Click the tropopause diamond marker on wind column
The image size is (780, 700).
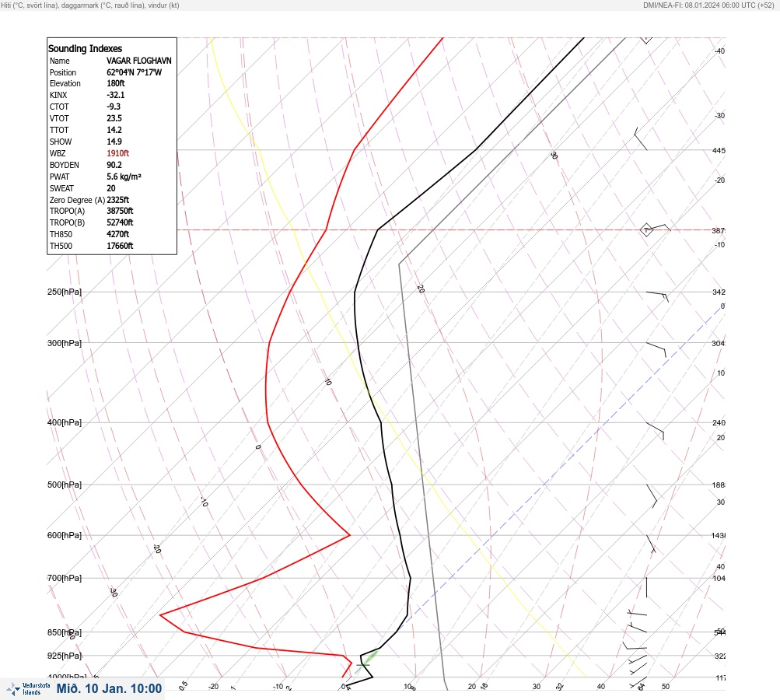646,230
